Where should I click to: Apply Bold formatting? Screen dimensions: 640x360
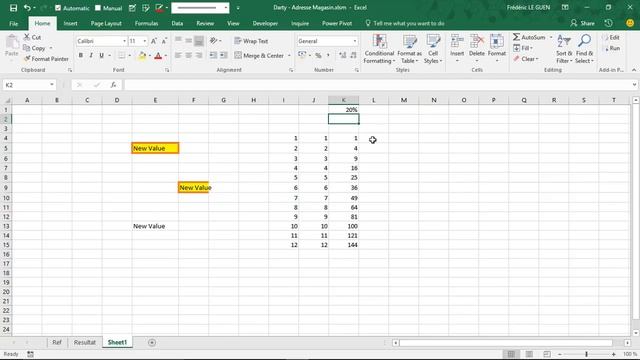pos(81,56)
